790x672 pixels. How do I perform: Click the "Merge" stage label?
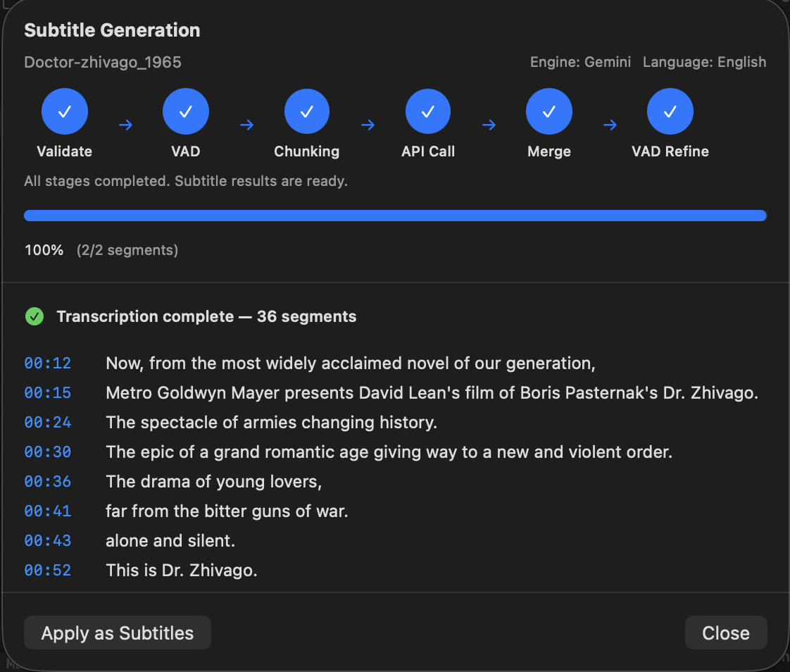[x=549, y=151]
